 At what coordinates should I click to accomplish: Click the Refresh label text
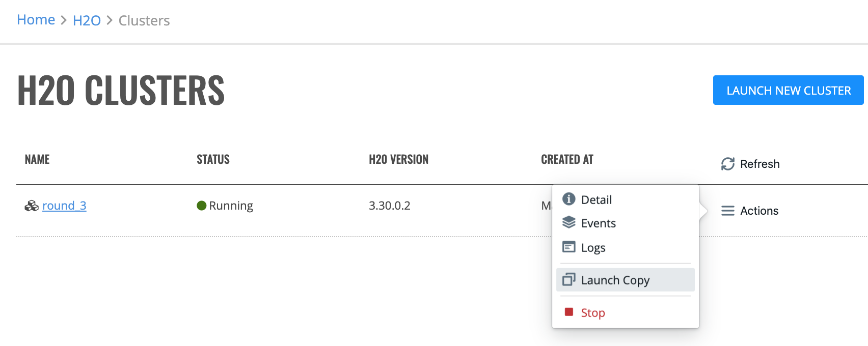[x=759, y=164]
